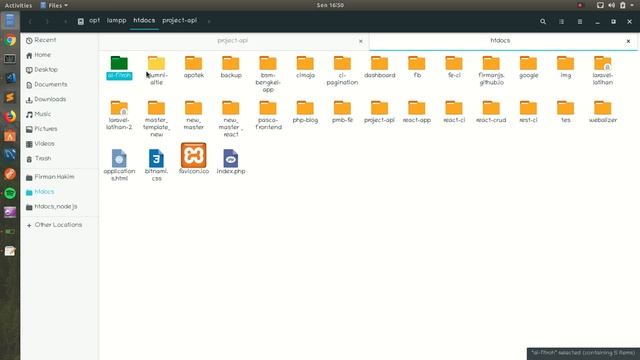The width and height of the screenshot is (640, 360).
Task: Go to Home in sidebar
Action: pos(59,55)
